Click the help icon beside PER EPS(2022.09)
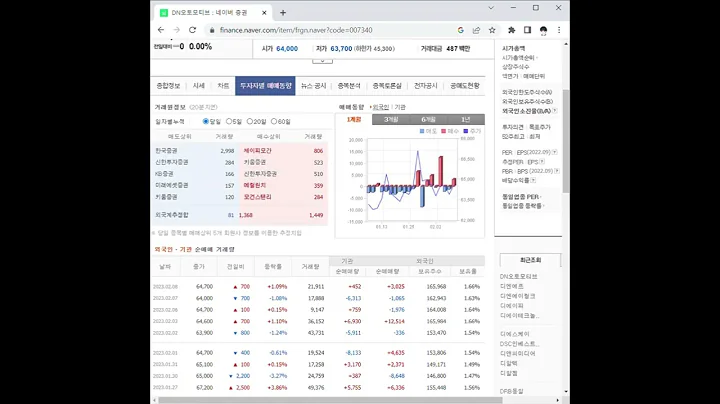Viewport: 720px width, 404px height. 555,152
